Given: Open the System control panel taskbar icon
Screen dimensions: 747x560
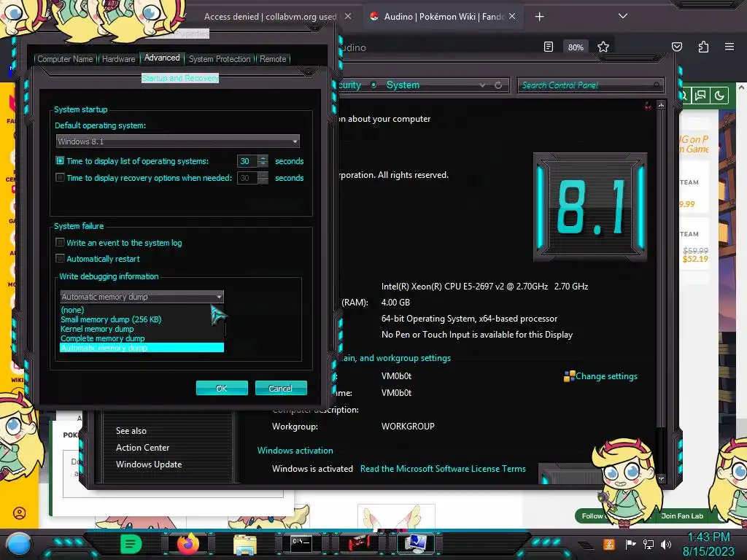Looking at the screenshot, I should tap(416, 544).
